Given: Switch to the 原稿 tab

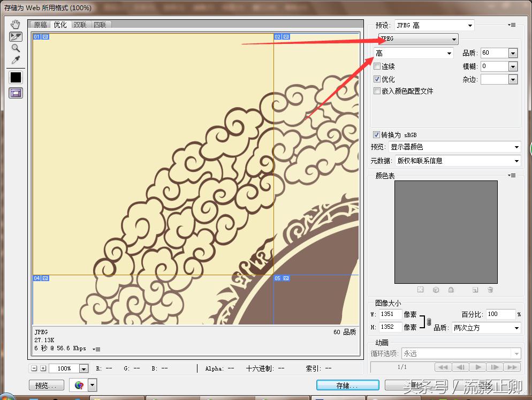Looking at the screenshot, I should (40, 25).
